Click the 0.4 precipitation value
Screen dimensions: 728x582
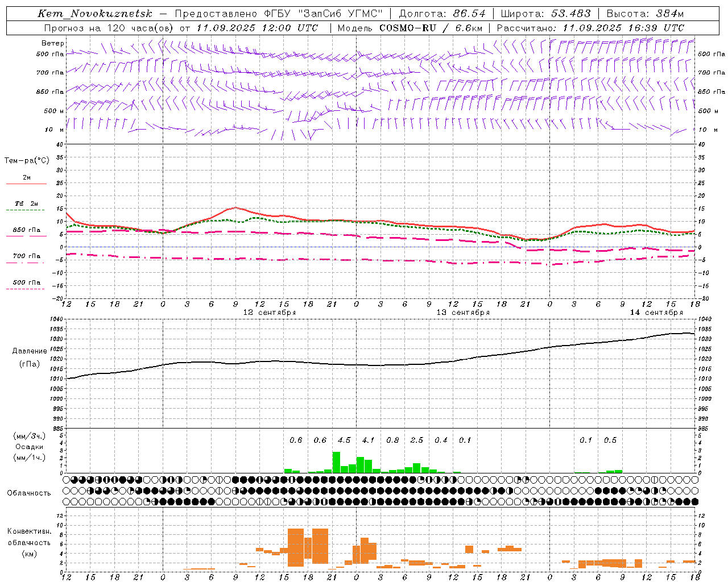tap(441, 440)
